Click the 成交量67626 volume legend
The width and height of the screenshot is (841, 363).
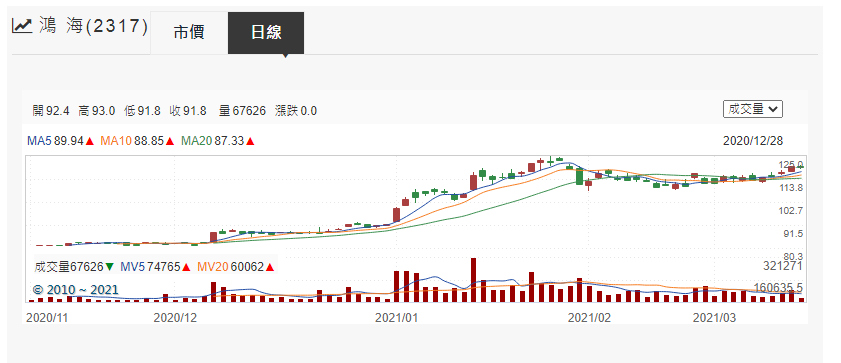point(69,266)
